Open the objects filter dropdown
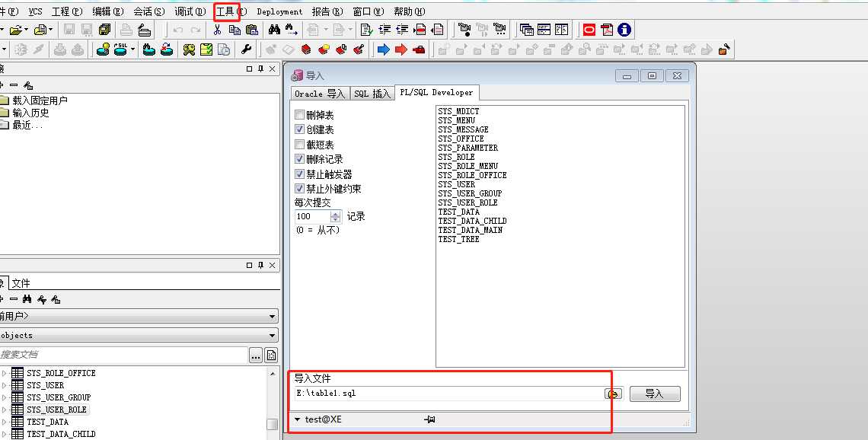 [272, 336]
